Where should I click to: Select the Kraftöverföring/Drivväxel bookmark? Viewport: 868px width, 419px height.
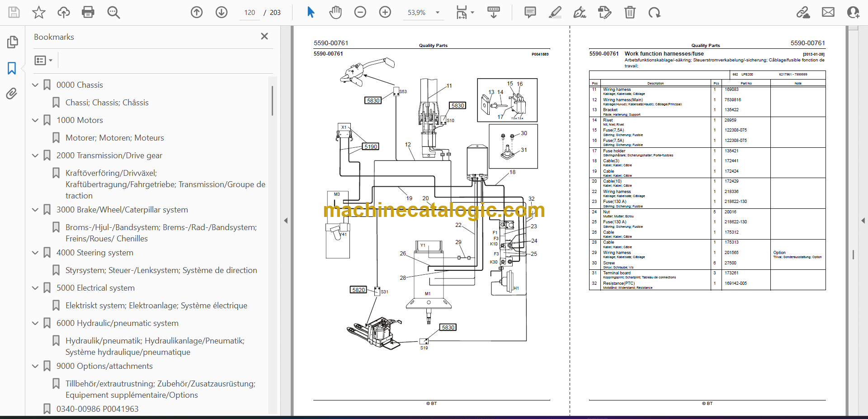(165, 184)
